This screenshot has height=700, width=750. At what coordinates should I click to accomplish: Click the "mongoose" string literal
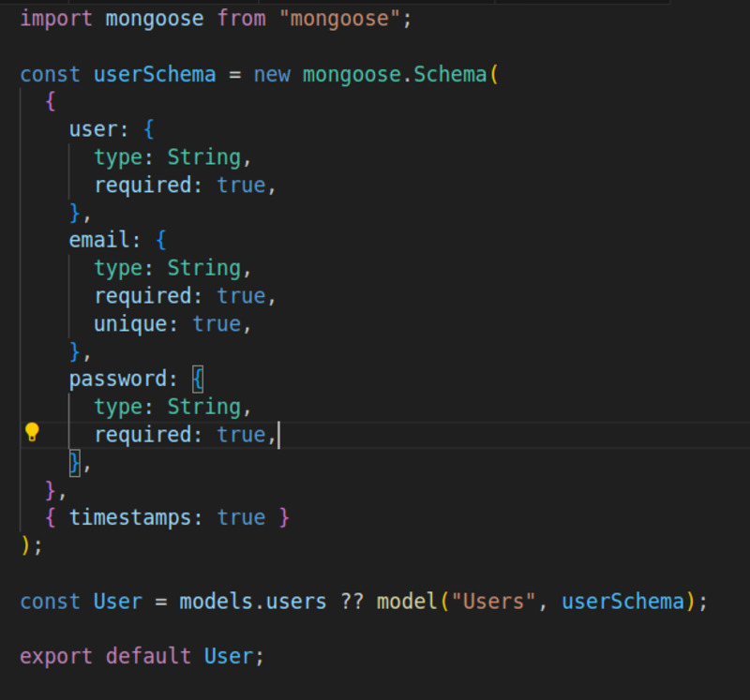339,19
